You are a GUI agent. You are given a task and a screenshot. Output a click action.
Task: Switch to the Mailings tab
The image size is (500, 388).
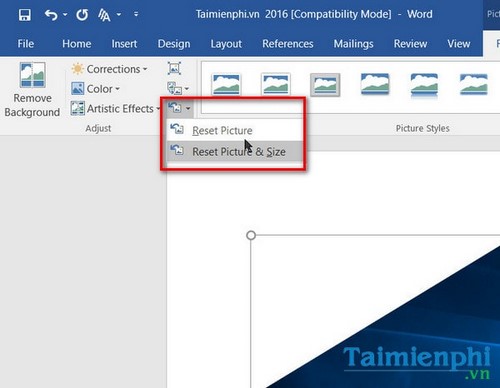(x=353, y=44)
